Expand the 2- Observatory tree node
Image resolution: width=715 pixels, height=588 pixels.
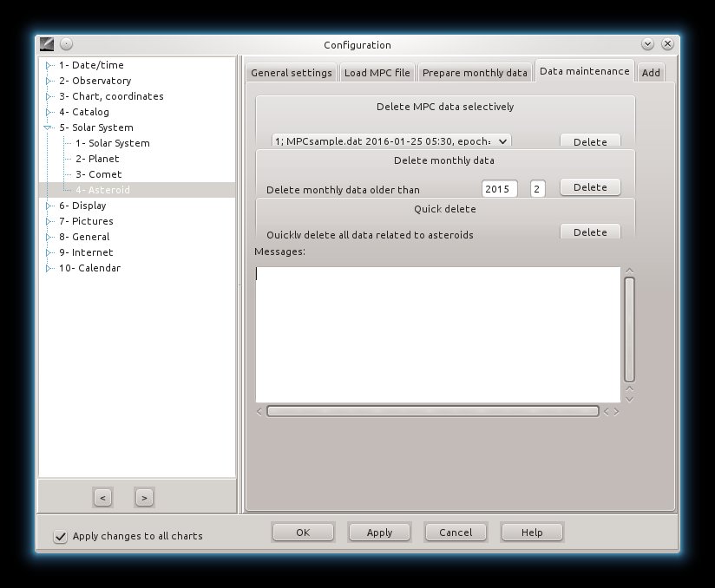(x=49, y=82)
